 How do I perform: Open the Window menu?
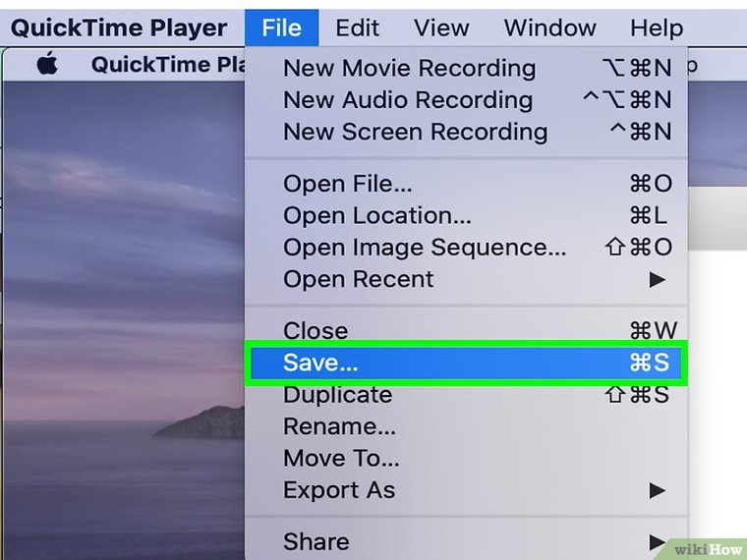[548, 28]
